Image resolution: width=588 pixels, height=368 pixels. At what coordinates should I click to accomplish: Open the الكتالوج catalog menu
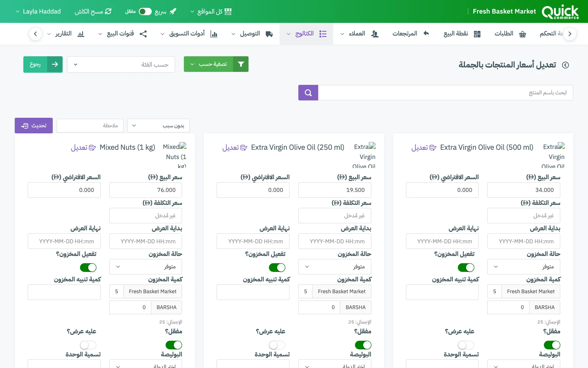306,34
